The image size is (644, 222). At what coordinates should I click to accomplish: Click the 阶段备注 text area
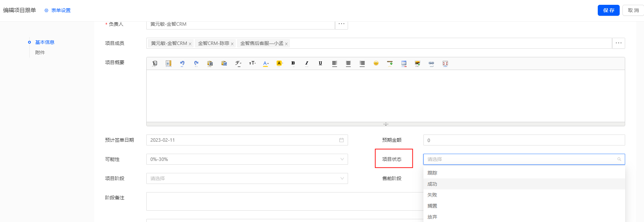[x=285, y=201]
